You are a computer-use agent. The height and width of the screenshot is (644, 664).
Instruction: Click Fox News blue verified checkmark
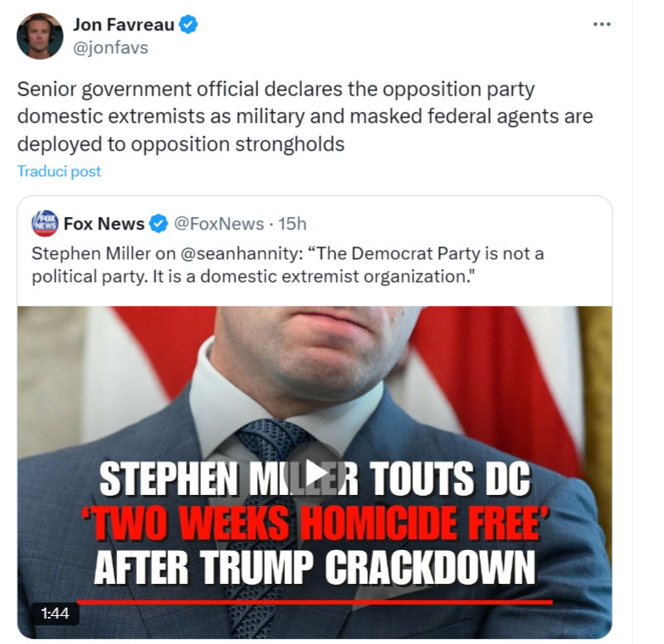click(159, 224)
